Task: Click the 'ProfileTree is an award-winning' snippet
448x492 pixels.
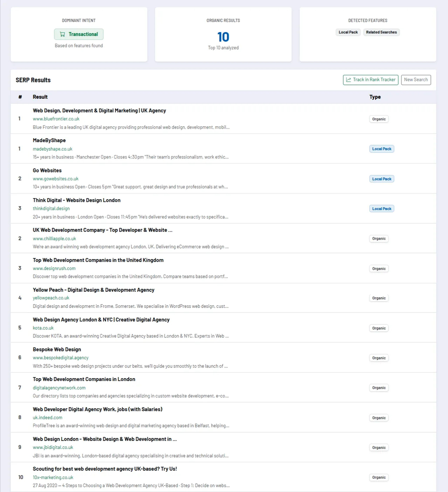Action: pyautogui.click(x=131, y=425)
